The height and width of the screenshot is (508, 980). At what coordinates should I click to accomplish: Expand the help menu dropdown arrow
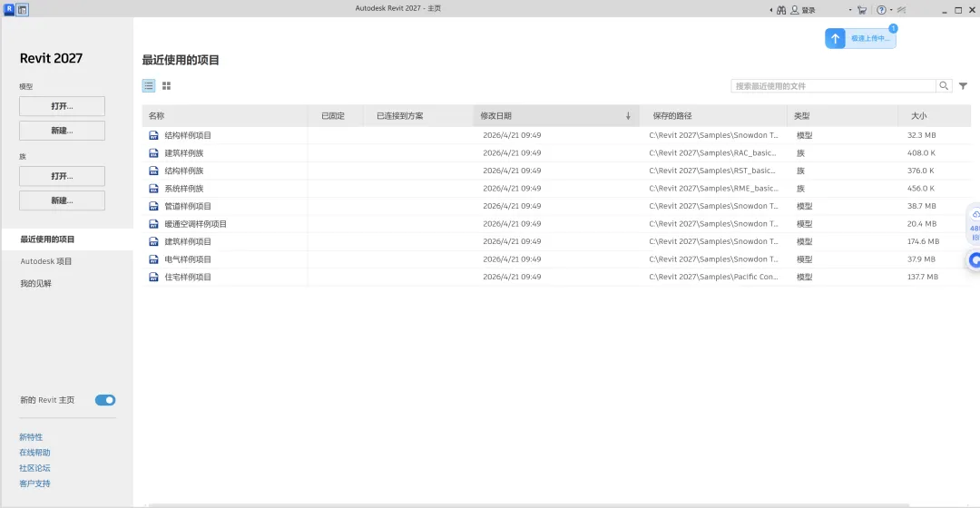(x=891, y=10)
